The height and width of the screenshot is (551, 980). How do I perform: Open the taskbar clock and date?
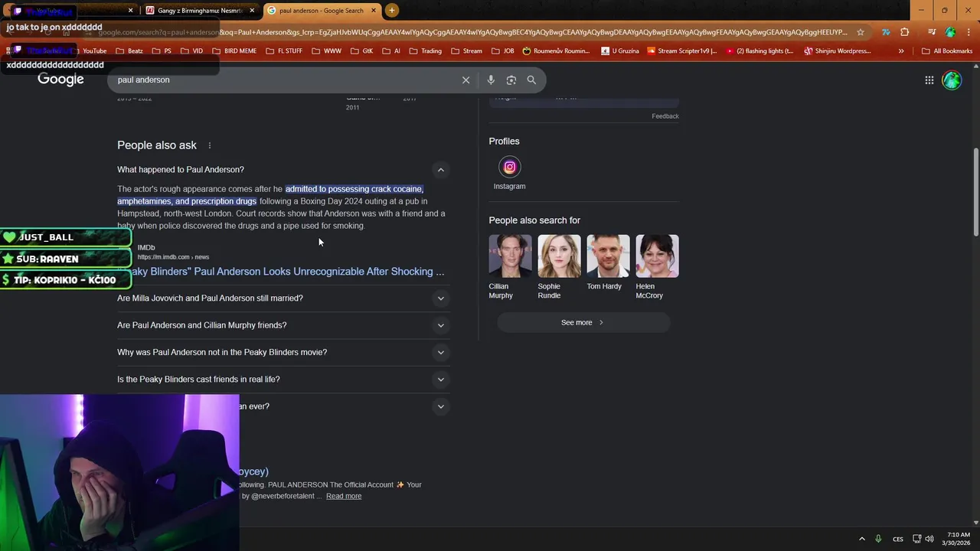click(x=955, y=539)
